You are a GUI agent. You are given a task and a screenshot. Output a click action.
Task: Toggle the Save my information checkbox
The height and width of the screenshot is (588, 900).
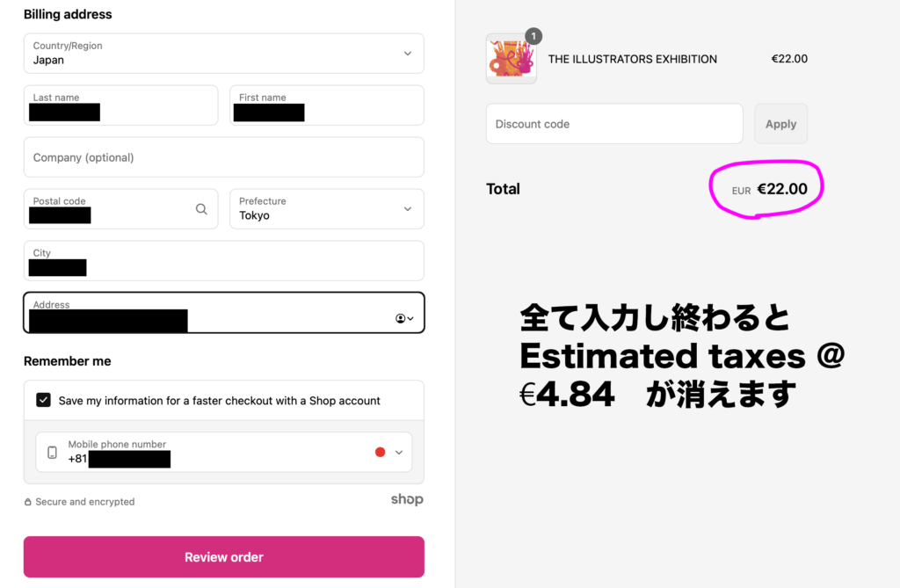(43, 400)
